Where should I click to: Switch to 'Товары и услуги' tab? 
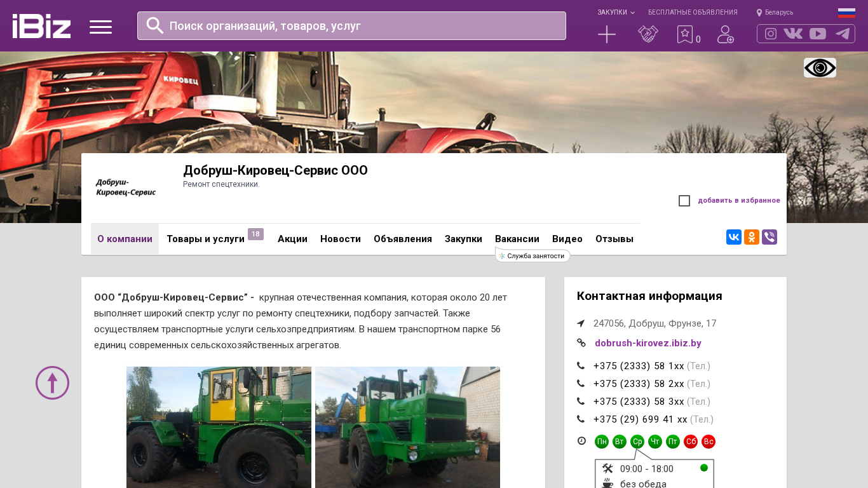click(x=206, y=239)
